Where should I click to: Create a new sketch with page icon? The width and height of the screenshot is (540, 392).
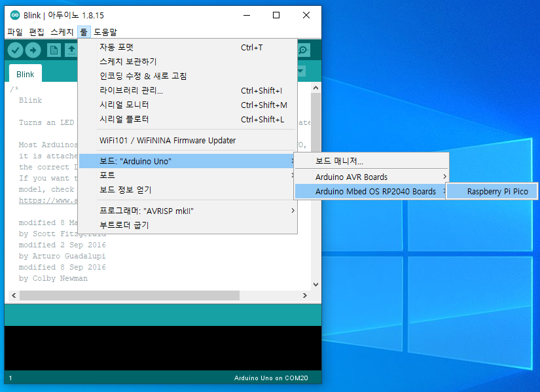pyautogui.click(x=54, y=50)
